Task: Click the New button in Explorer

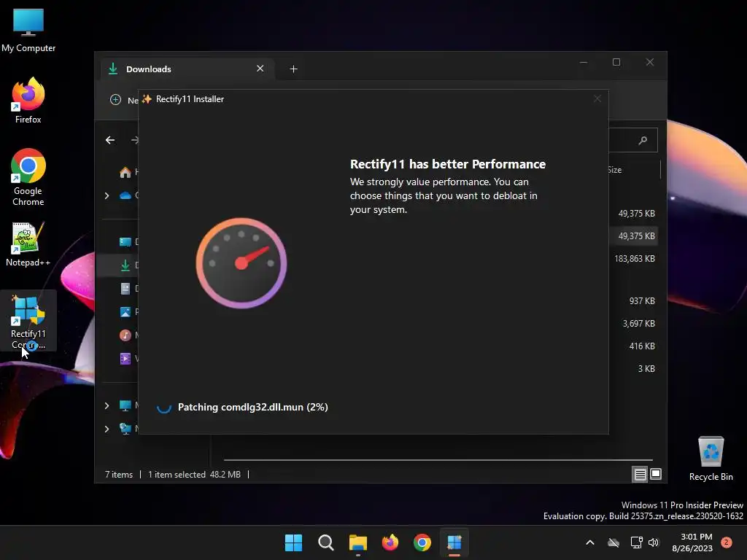Action: coord(124,100)
